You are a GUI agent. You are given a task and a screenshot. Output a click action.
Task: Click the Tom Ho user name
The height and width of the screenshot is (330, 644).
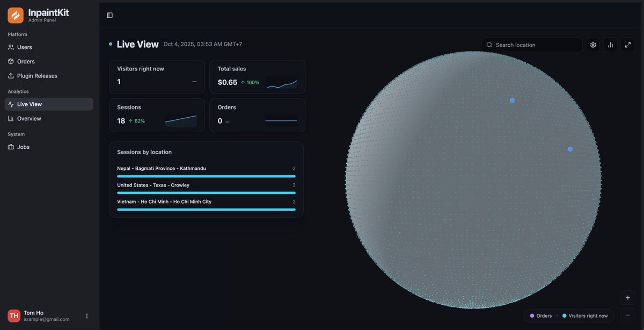click(34, 313)
